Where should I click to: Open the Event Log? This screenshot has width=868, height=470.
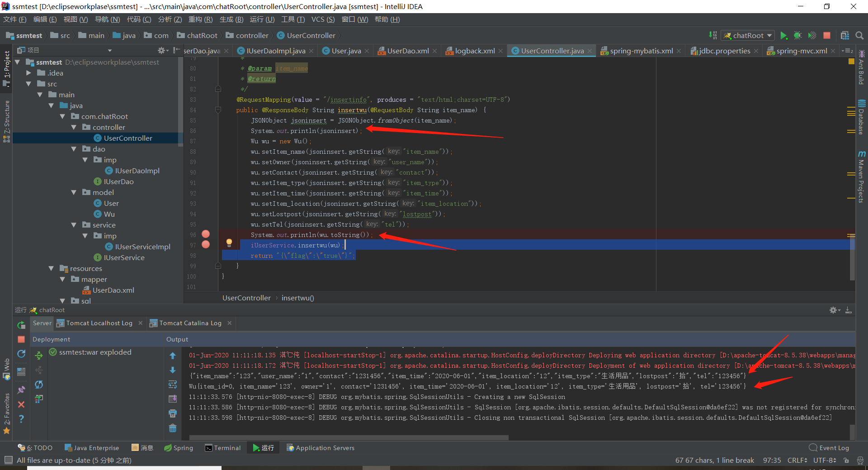tap(829, 448)
